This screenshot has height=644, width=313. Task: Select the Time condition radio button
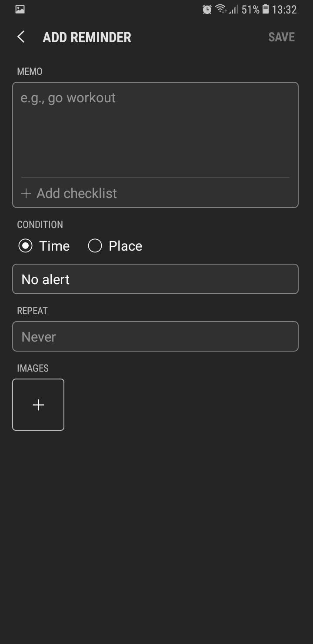[x=26, y=246]
